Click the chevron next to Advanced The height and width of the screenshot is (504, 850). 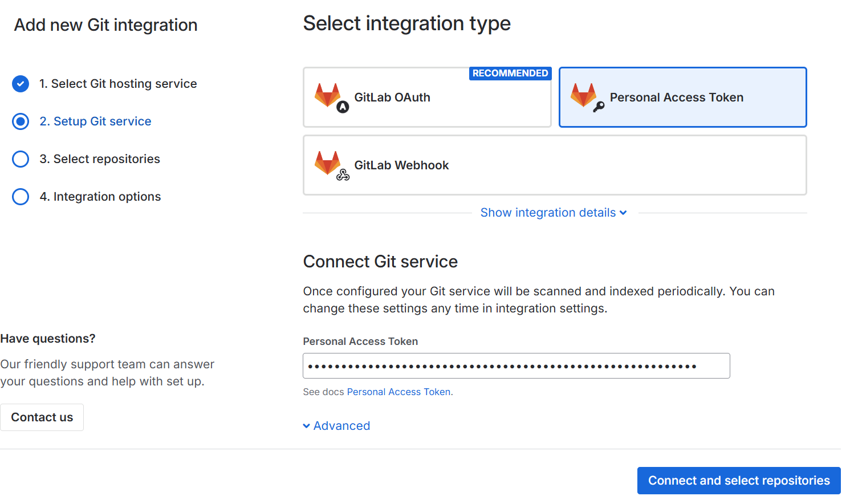tap(307, 426)
